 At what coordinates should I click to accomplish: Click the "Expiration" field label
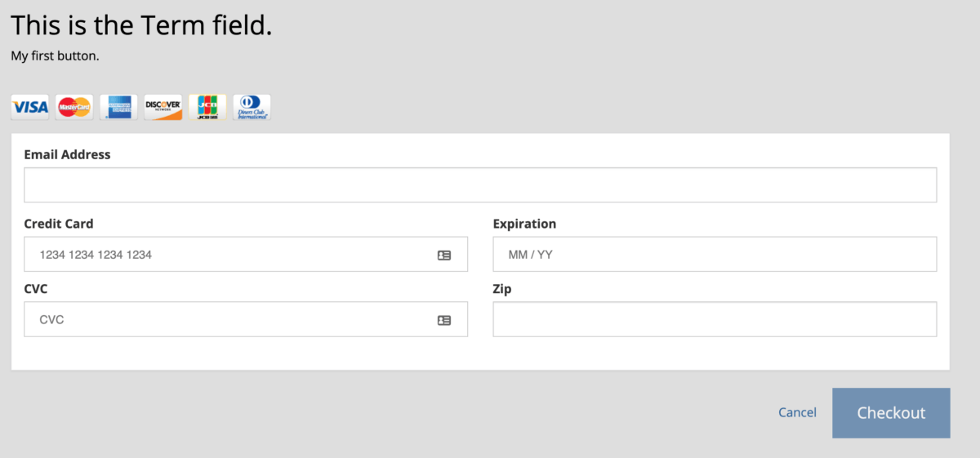pos(524,224)
